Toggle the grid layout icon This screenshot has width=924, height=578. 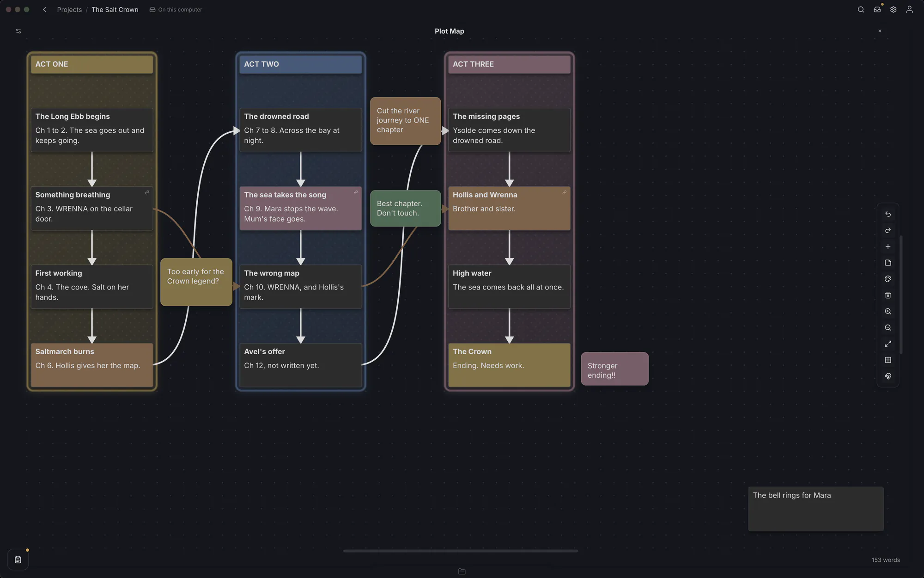pyautogui.click(x=888, y=360)
